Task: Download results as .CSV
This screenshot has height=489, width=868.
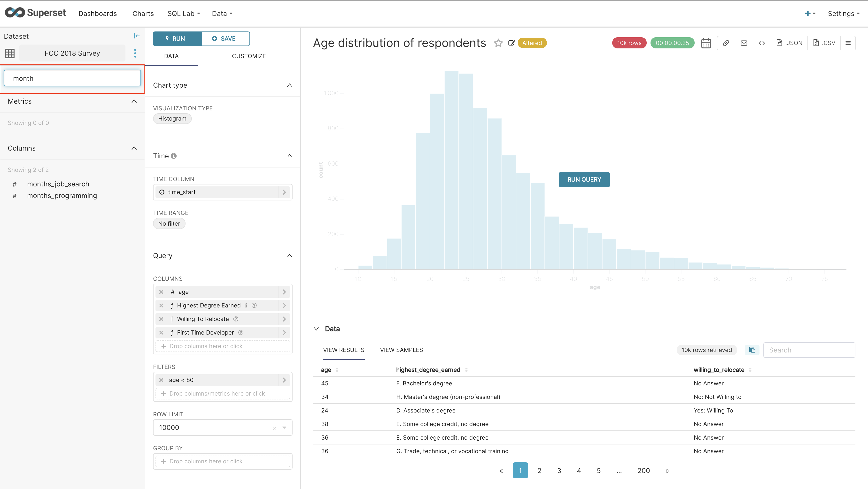Action: 824,43
